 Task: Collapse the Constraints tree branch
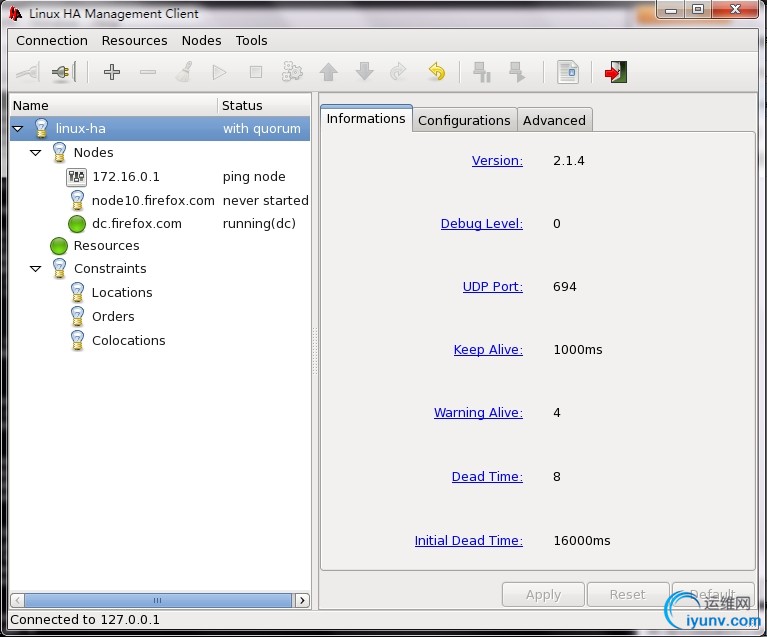click(35, 269)
